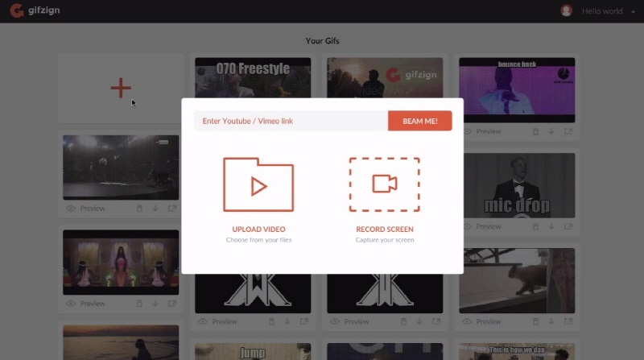644x360 pixels.
Task: Toggle the Preview eye on the dark stage gif
Action: click(71, 209)
